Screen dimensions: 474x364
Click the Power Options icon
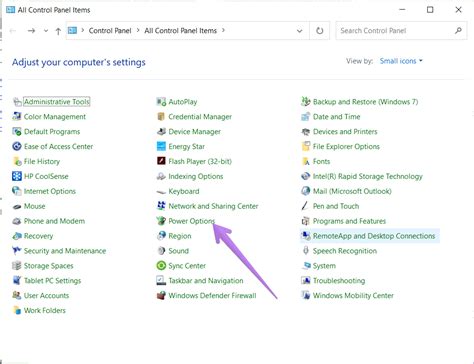(161, 221)
